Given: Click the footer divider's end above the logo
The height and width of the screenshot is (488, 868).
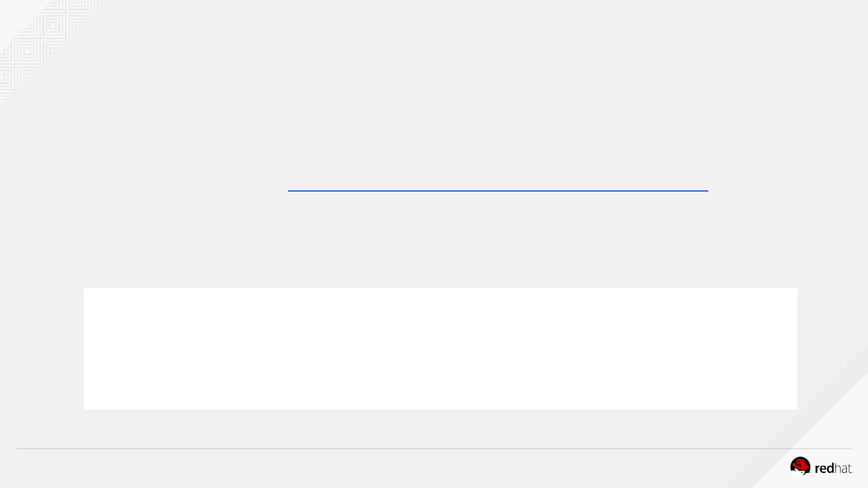Looking at the screenshot, I should point(851,449).
